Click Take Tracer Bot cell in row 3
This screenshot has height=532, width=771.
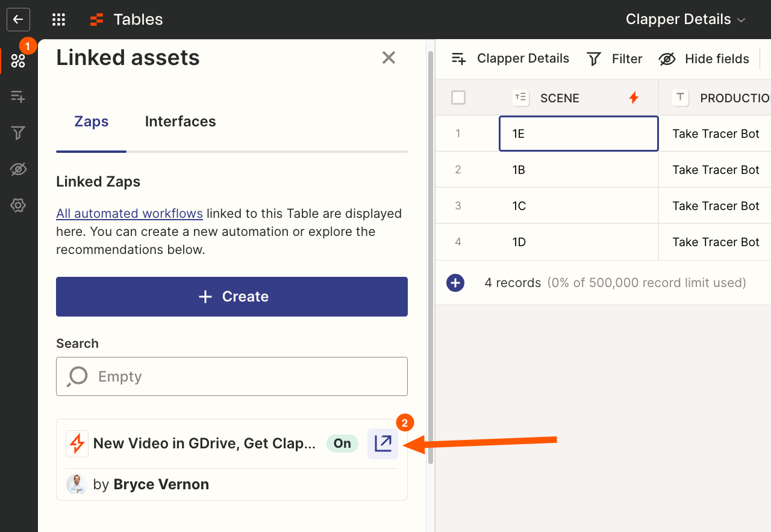[x=715, y=206]
